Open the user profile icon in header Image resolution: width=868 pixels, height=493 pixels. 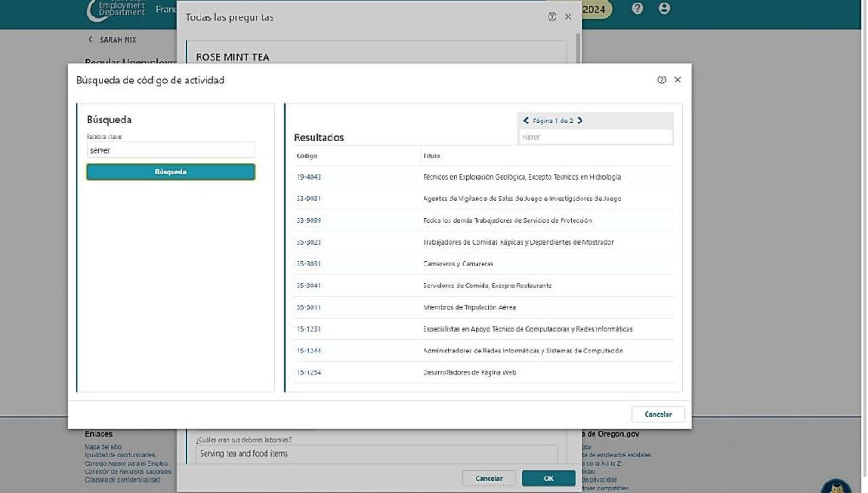[665, 9]
